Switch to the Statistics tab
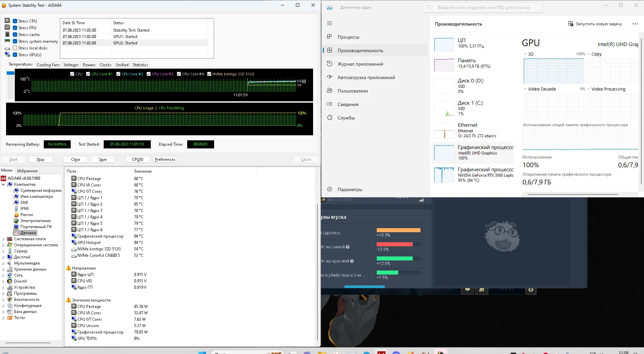644x354 pixels. (x=140, y=65)
